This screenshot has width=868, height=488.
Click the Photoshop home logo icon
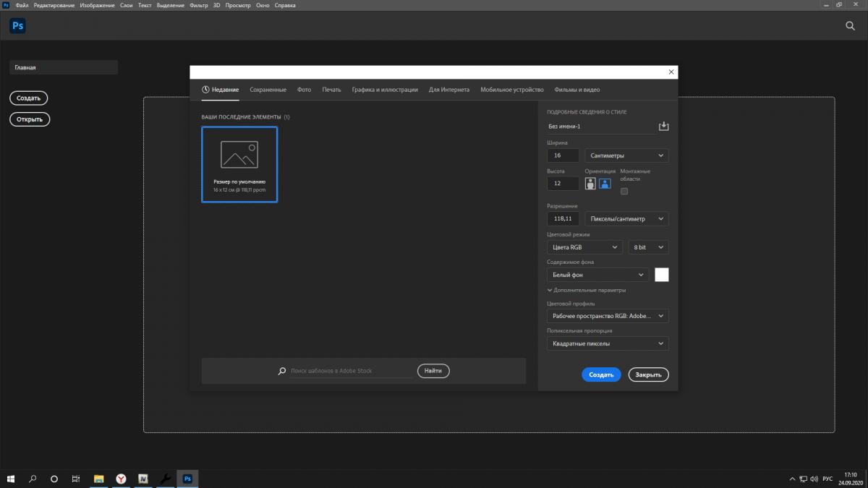pyautogui.click(x=17, y=25)
